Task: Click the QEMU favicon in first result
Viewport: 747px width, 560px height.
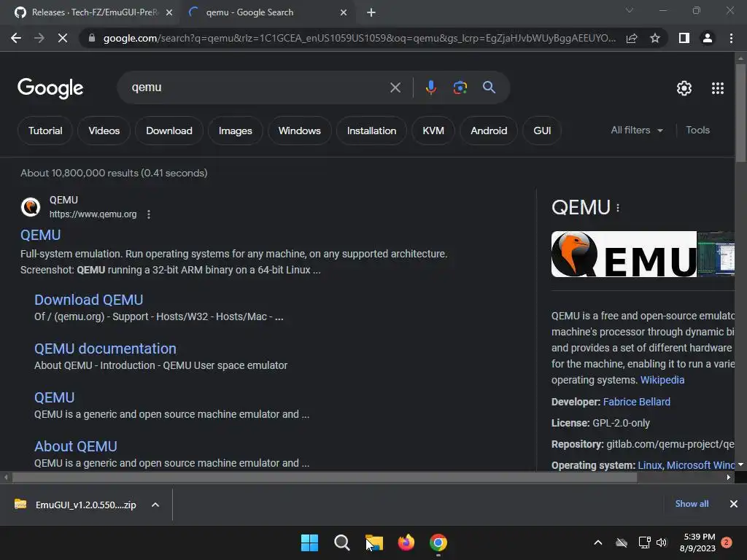Action: [31, 207]
